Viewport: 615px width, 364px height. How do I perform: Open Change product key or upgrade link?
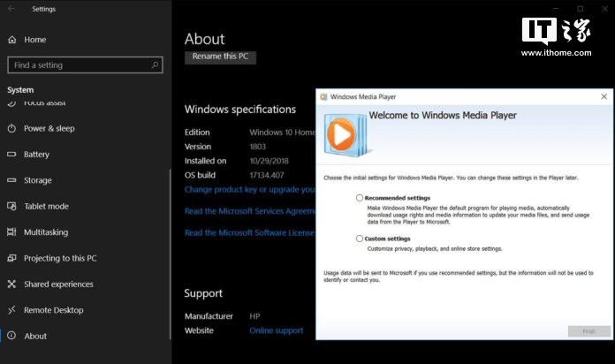pyautogui.click(x=250, y=189)
